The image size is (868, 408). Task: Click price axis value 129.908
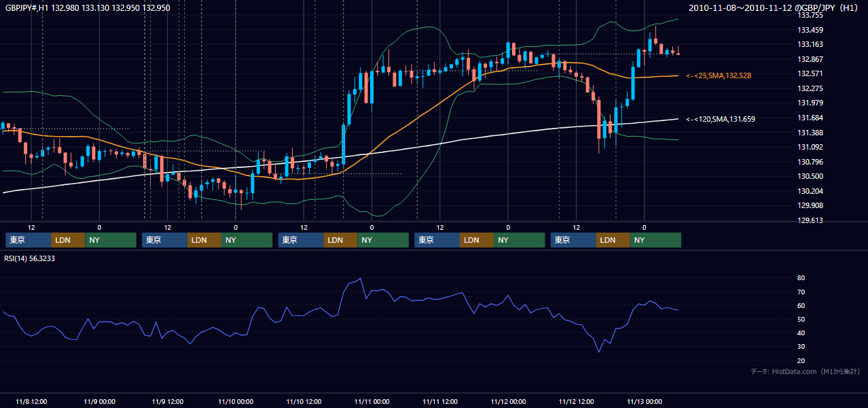pos(812,205)
